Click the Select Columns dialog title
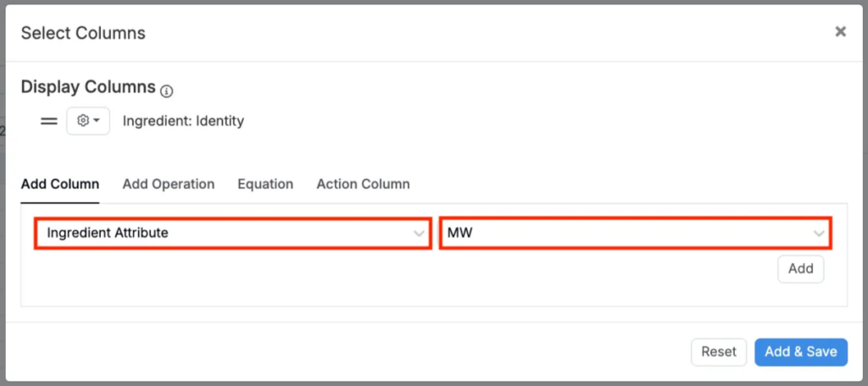The width and height of the screenshot is (868, 386). 83,33
